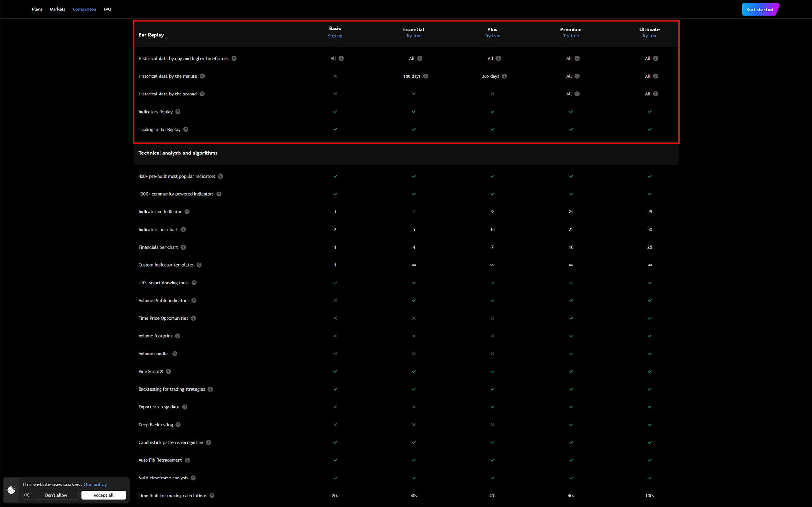Open the Plans navigation item
Screen dimensions: 812x507
(x=37, y=10)
